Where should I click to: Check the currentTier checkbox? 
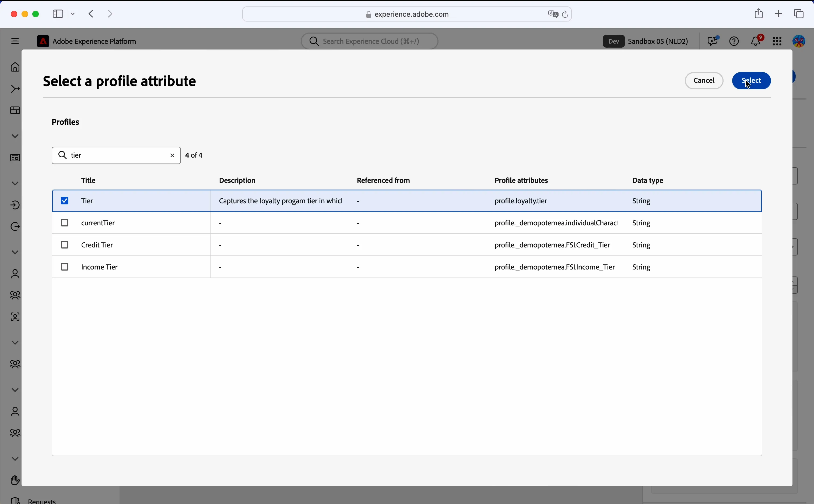click(65, 223)
